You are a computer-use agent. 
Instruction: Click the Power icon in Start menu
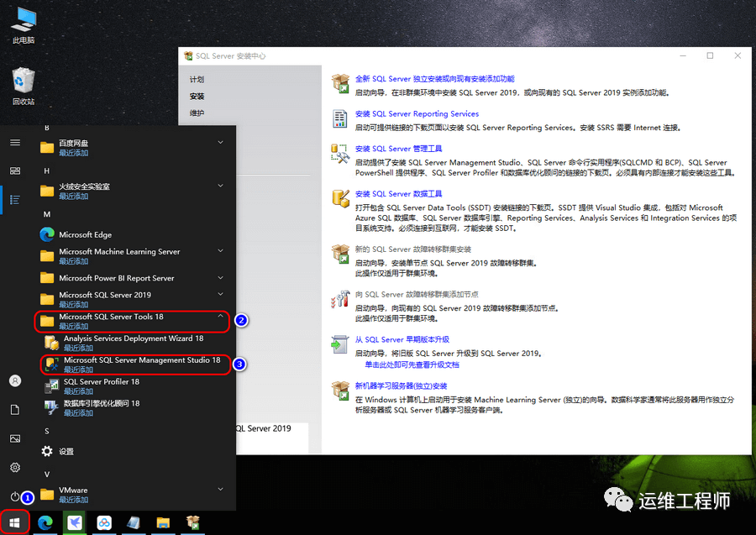(x=15, y=496)
